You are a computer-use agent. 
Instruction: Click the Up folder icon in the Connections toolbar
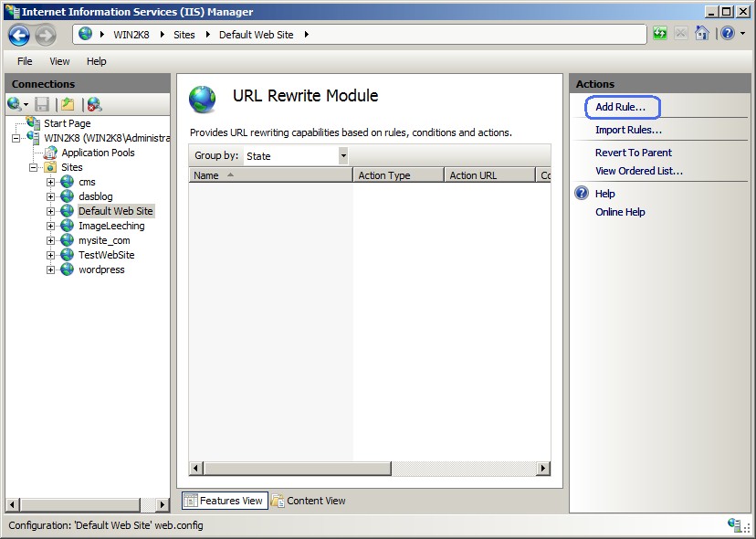pyautogui.click(x=68, y=104)
